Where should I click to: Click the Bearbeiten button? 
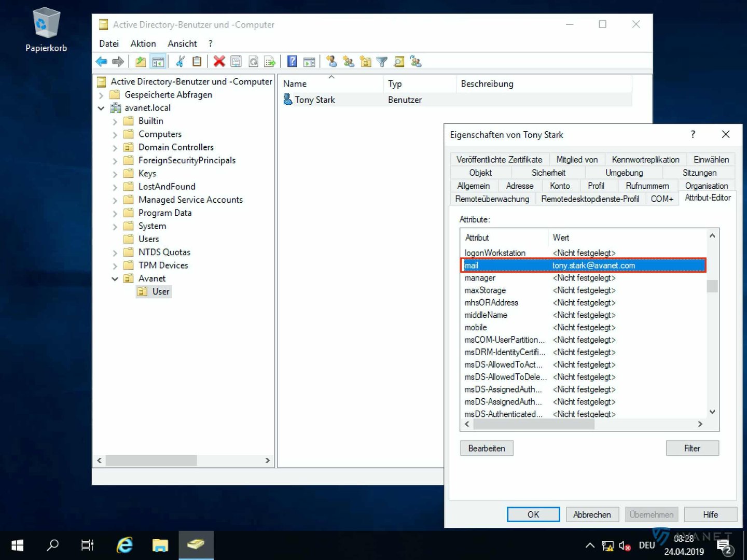(487, 449)
